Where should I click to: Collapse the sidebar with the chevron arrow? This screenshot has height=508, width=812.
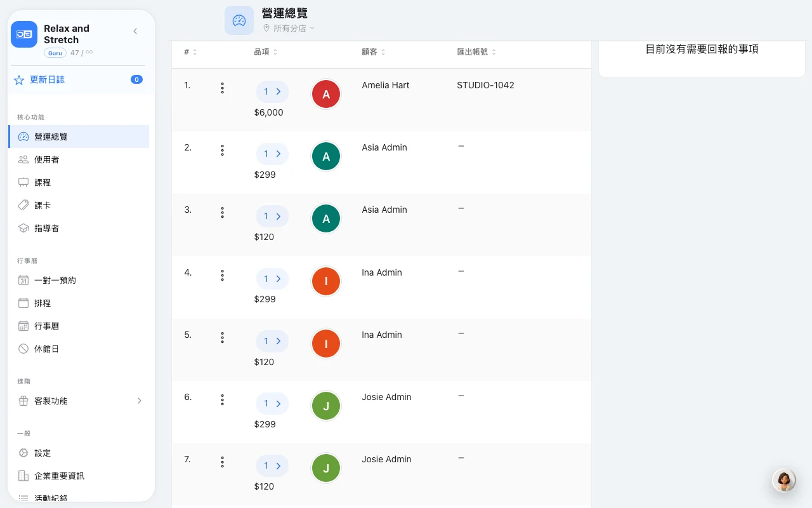pyautogui.click(x=135, y=31)
